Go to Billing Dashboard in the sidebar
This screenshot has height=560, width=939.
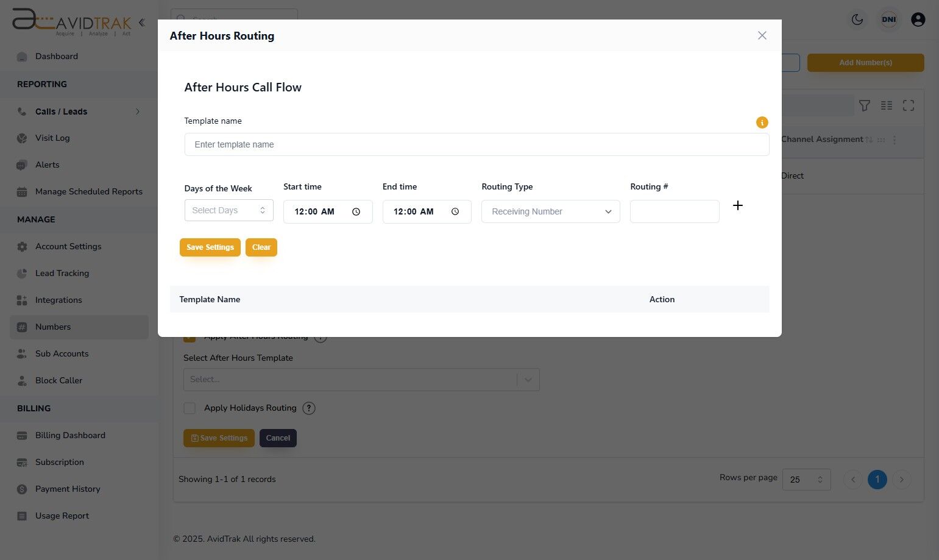(70, 435)
